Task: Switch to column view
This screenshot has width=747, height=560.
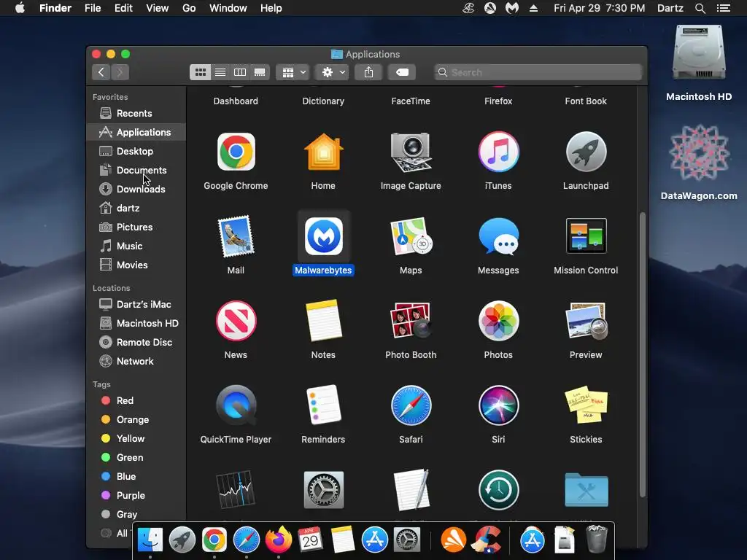Action: pos(240,72)
